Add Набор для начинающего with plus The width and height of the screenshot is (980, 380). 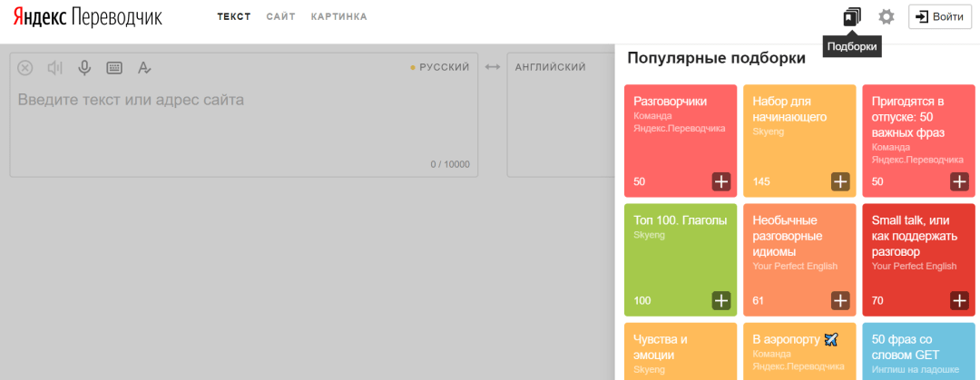840,182
